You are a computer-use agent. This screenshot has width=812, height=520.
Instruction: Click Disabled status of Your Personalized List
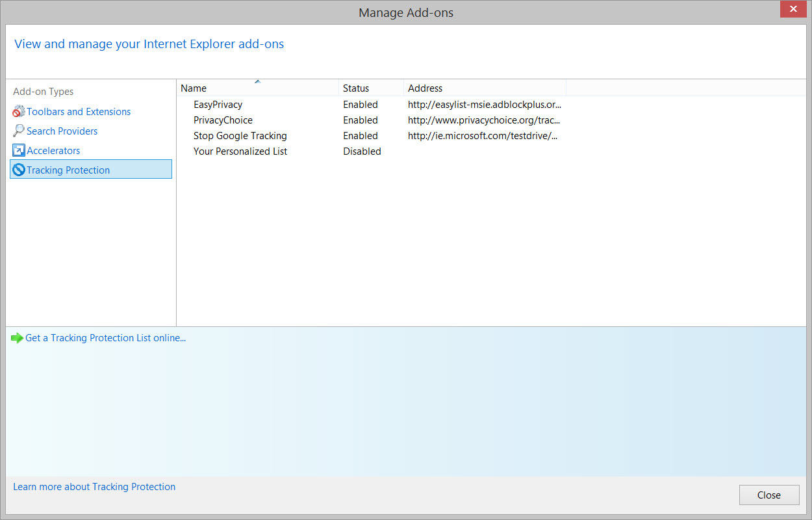(x=362, y=151)
